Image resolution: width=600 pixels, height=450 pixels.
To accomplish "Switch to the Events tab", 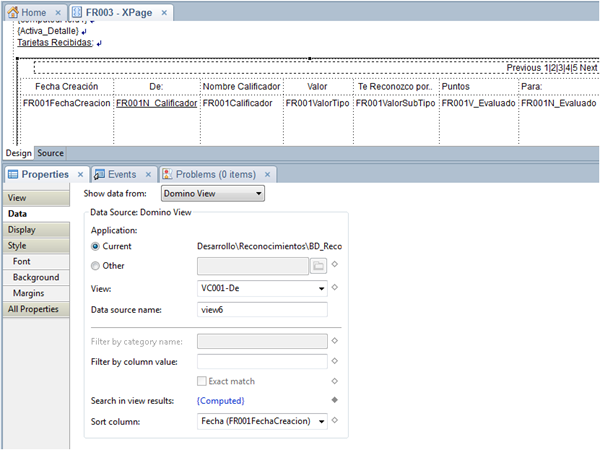I will (x=121, y=174).
